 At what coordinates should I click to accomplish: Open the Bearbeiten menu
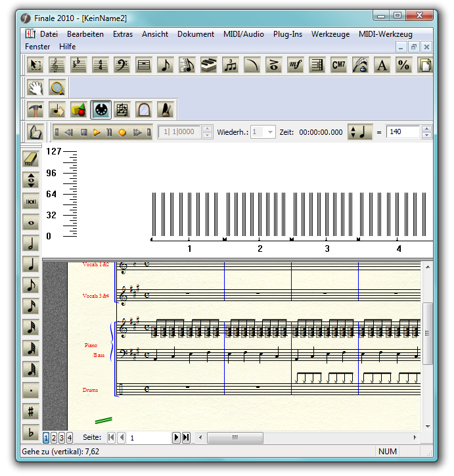point(85,34)
